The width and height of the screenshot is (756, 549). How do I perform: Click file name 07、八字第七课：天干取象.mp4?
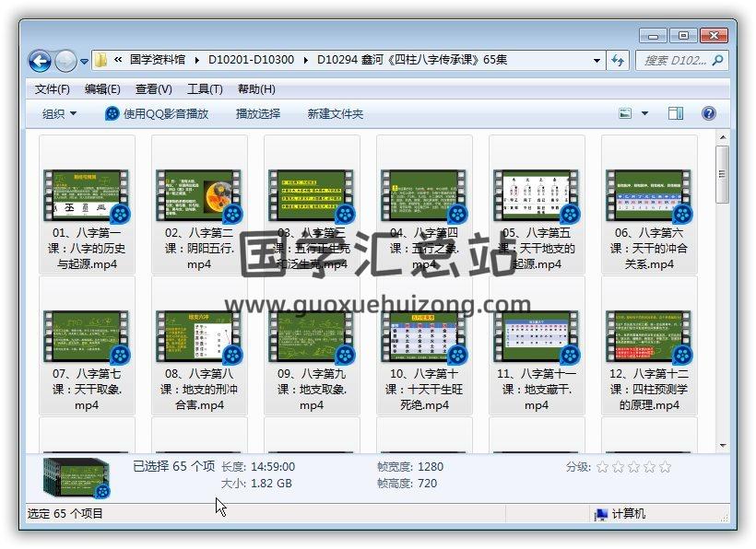point(87,389)
